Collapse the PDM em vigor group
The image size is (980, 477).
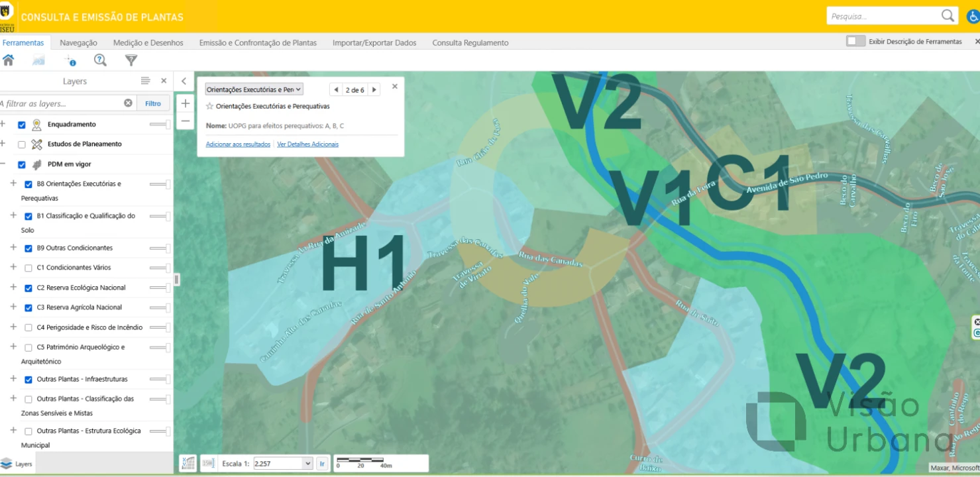pyautogui.click(x=3, y=164)
